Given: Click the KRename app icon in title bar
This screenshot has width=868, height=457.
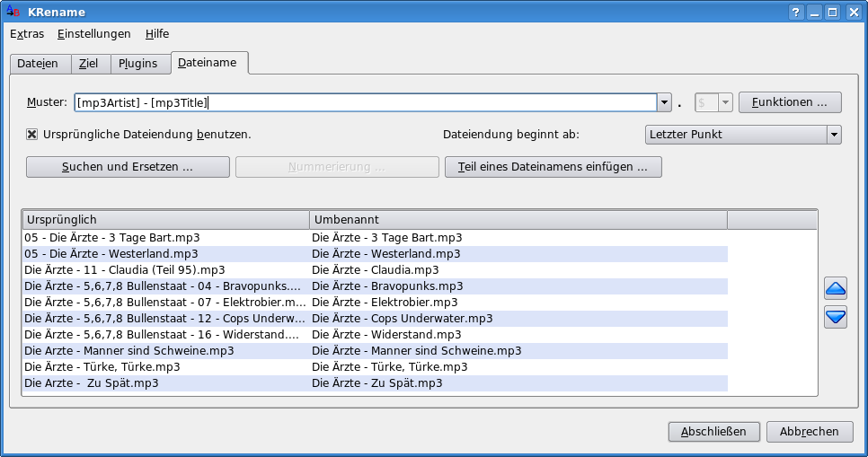Looking at the screenshot, I should pos(13,12).
